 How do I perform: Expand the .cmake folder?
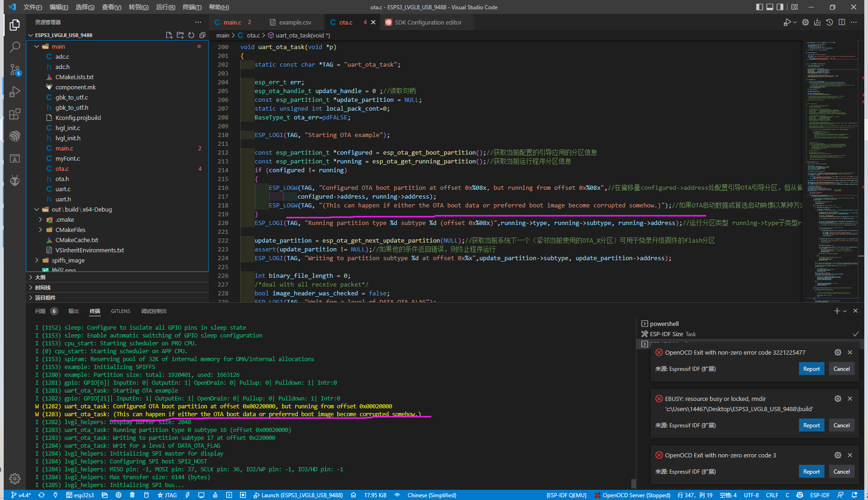point(40,219)
